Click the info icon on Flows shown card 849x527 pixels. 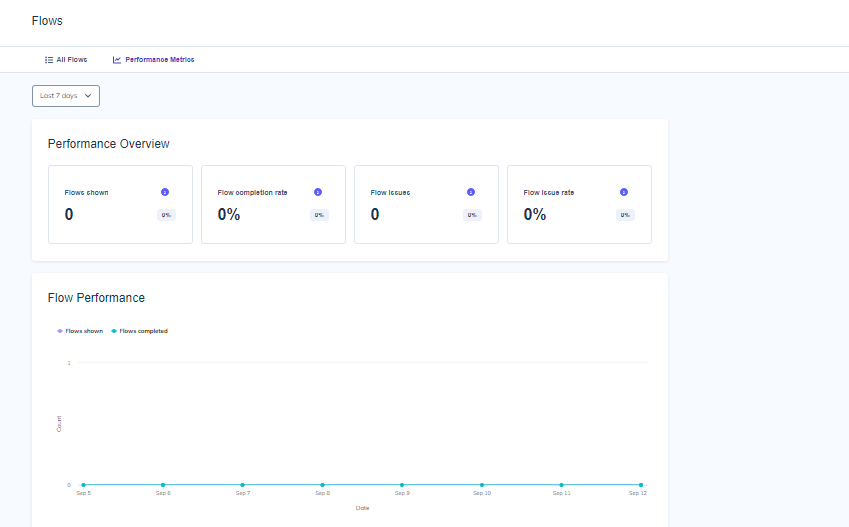pos(165,192)
